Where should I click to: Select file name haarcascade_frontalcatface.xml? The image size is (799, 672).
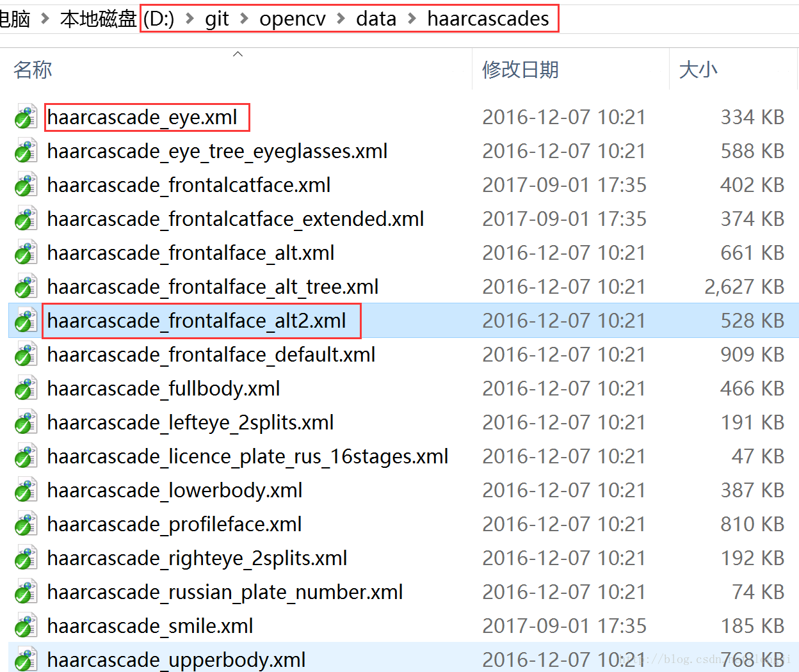tap(189, 185)
